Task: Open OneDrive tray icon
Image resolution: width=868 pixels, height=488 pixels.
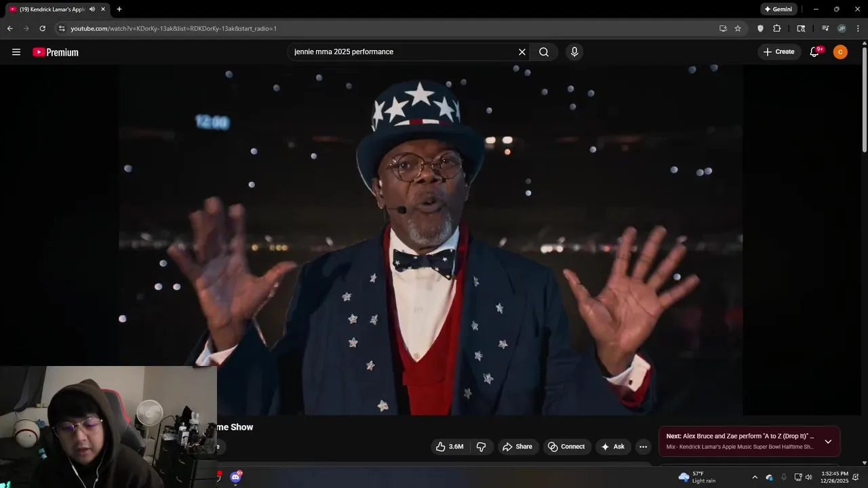Action: (769, 477)
